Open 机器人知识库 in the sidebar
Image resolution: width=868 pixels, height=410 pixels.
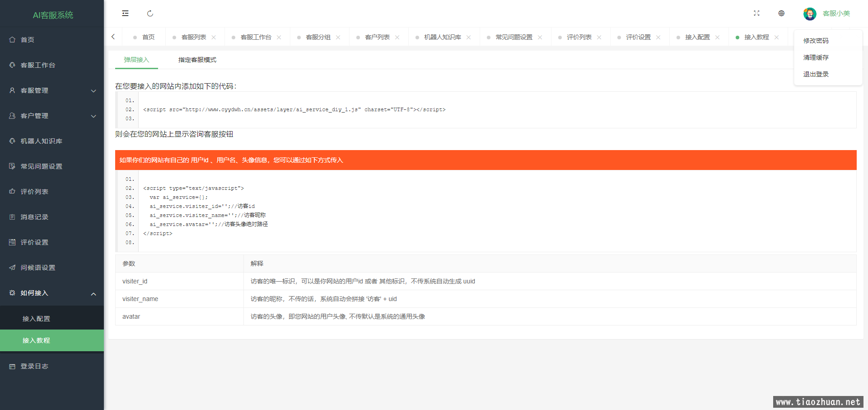(52, 141)
